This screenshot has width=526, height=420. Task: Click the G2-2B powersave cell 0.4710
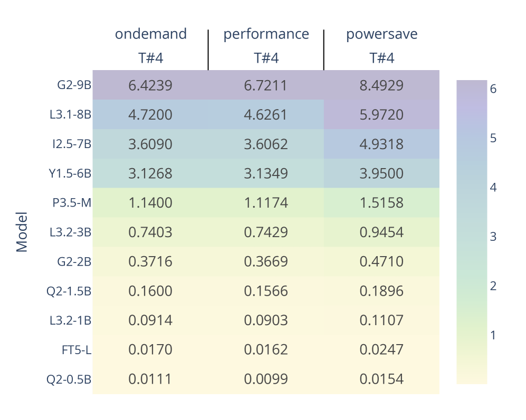click(381, 261)
